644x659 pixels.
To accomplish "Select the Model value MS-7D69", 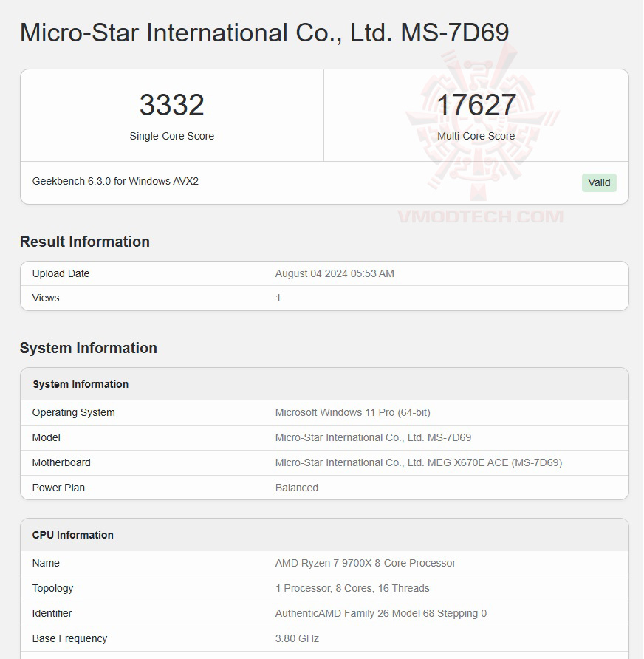I will [x=373, y=437].
